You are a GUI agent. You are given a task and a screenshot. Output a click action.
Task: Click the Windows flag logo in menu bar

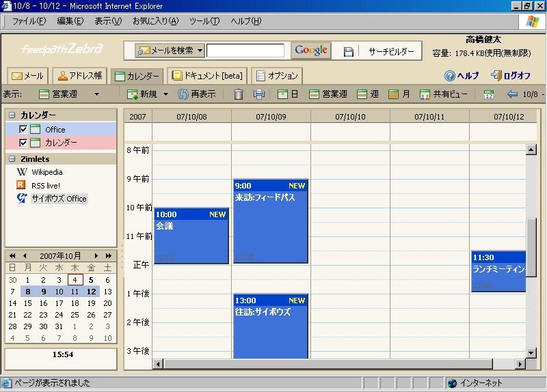click(533, 22)
